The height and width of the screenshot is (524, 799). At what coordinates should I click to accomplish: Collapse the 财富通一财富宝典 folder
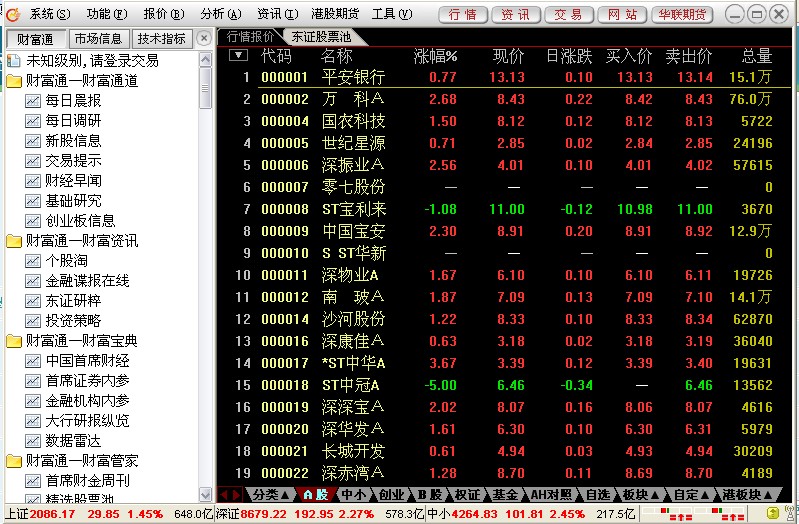click(14, 341)
